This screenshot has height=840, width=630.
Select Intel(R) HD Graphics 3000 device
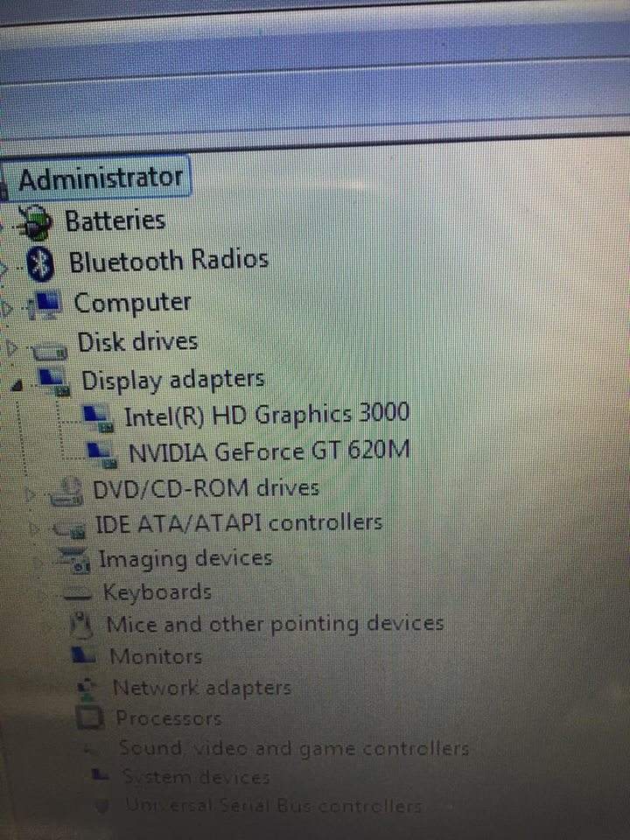pyautogui.click(x=268, y=415)
